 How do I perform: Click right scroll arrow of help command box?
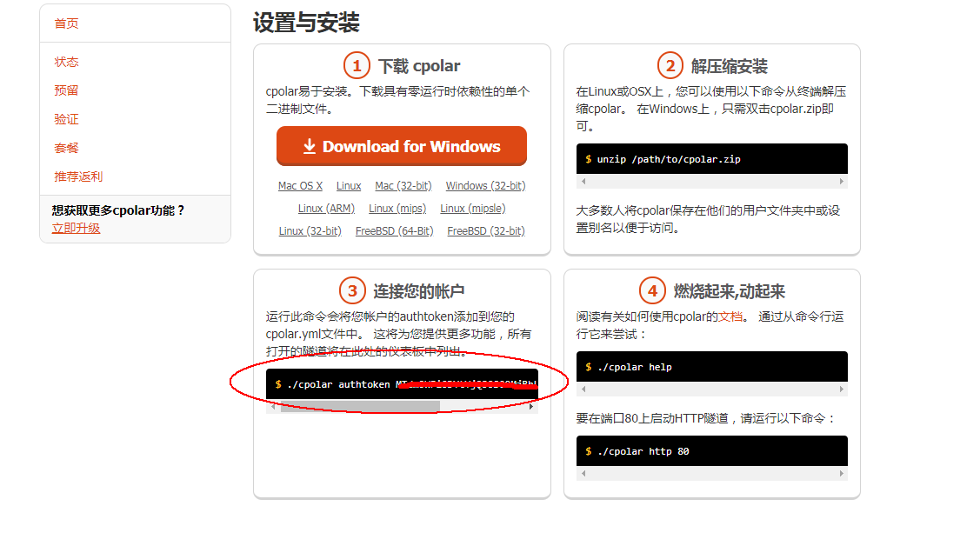click(x=841, y=390)
